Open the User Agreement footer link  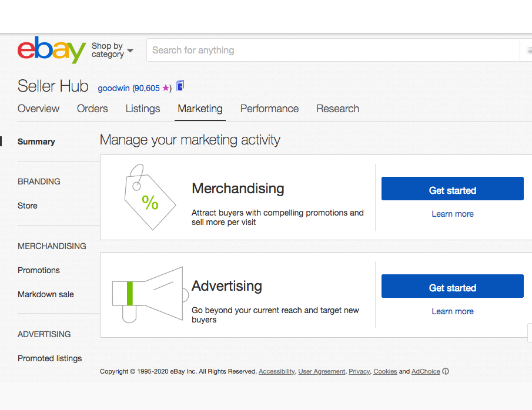click(322, 371)
